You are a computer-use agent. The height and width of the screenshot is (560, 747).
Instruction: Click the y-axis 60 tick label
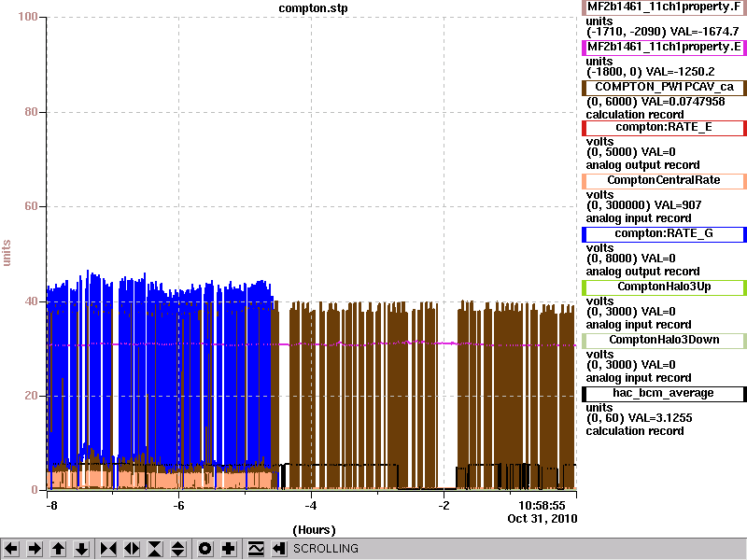[x=31, y=206]
